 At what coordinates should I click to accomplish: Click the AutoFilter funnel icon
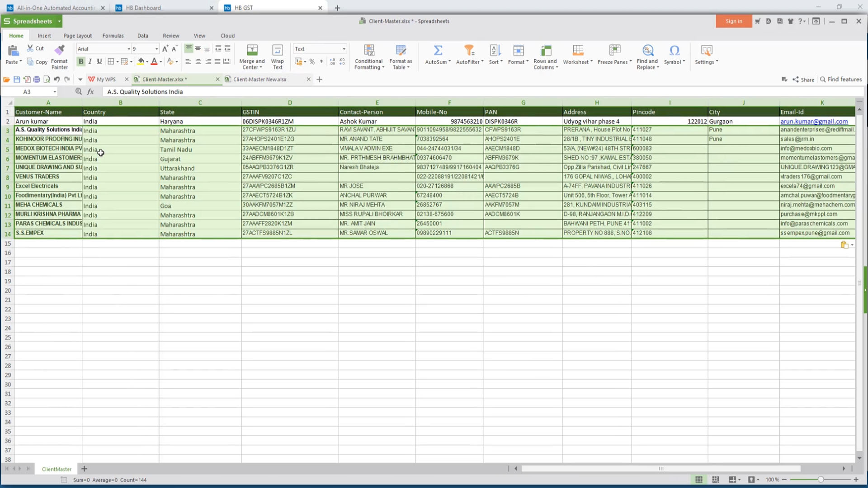pyautogui.click(x=469, y=50)
